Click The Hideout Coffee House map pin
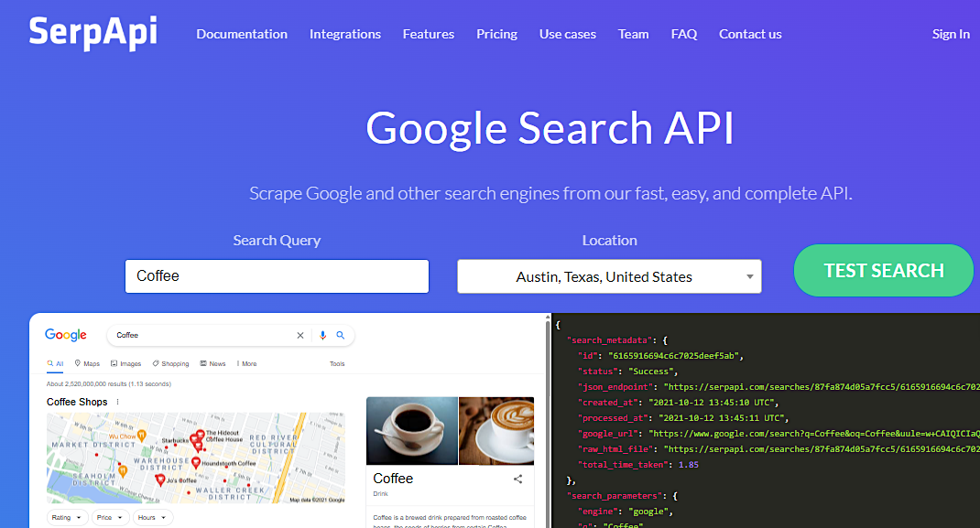This screenshot has height=528, width=980. (201, 435)
